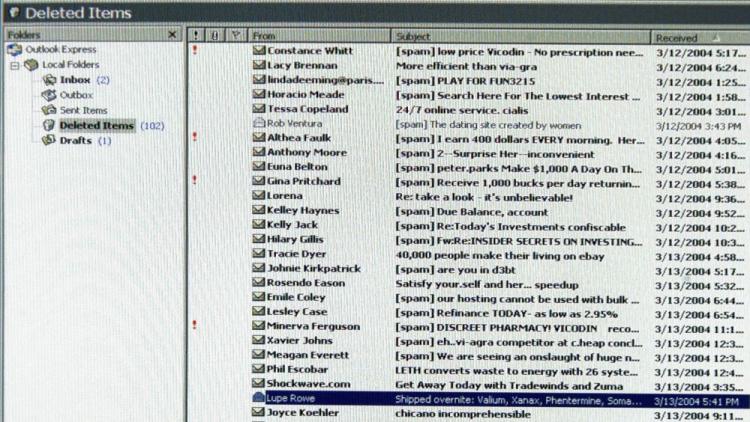Image resolution: width=750 pixels, height=422 pixels.
Task: Click envelope icon beside Constance Whitt
Action: (x=259, y=51)
